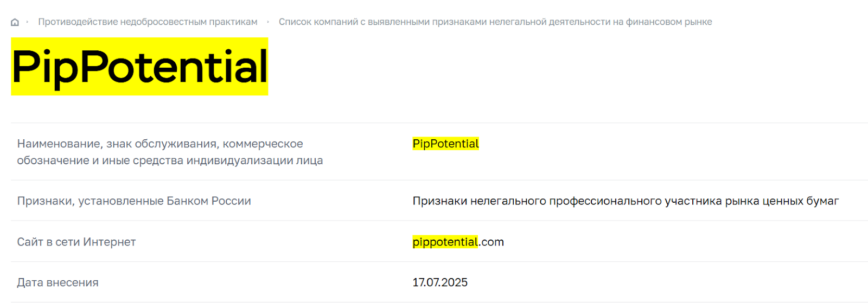The width and height of the screenshot is (868, 303).
Task: Click 'финансовом рынке' at the breadcrumb end
Action: 669,22
